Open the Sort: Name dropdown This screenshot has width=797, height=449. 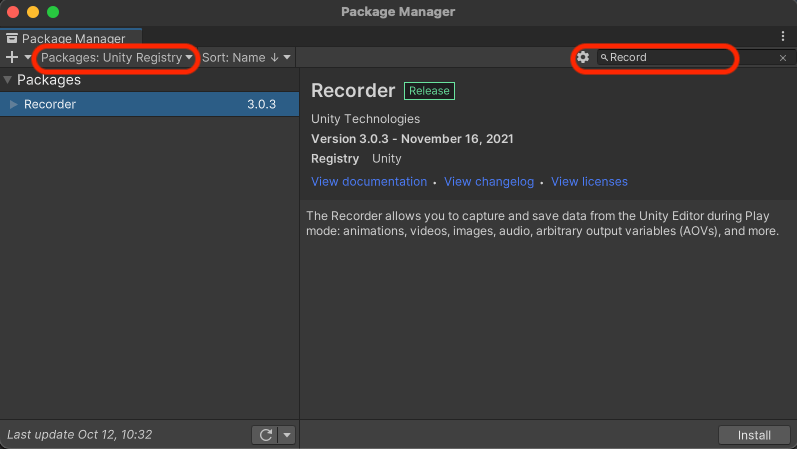(246, 57)
